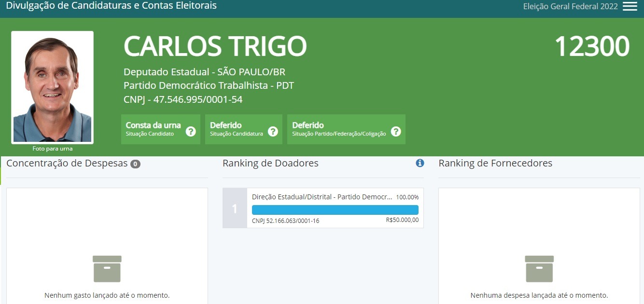Click help icon for Situação Partido/Federação/Coligação
The width and height of the screenshot is (644, 304).
[x=396, y=131]
